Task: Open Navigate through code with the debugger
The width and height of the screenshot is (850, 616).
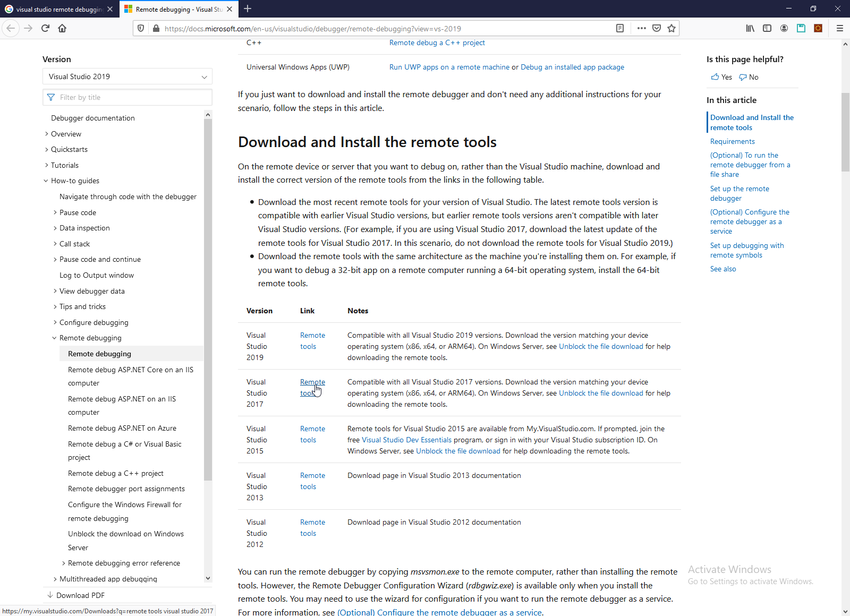Action: tap(128, 196)
